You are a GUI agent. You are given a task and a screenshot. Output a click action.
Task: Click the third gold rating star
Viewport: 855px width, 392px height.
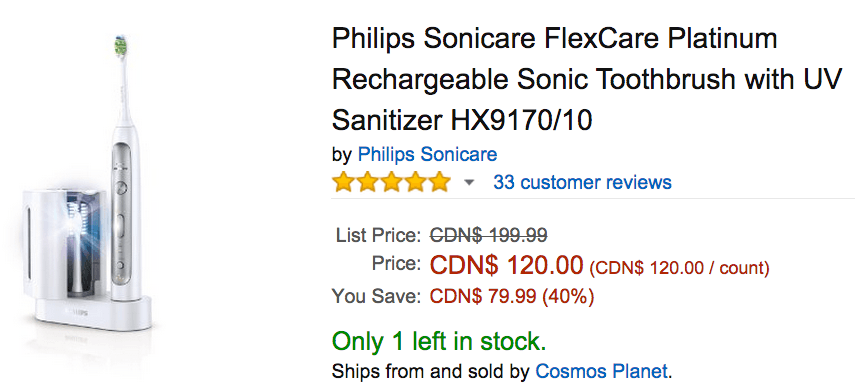pyautogui.click(x=392, y=182)
